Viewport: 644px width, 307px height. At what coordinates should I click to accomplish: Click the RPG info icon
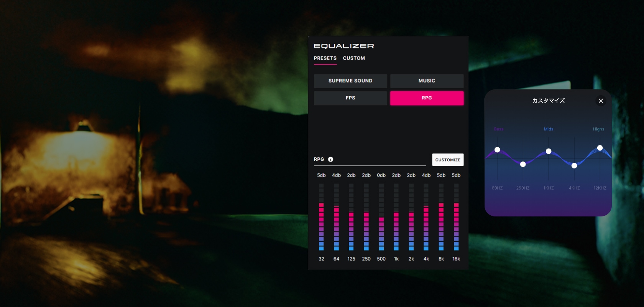click(330, 159)
